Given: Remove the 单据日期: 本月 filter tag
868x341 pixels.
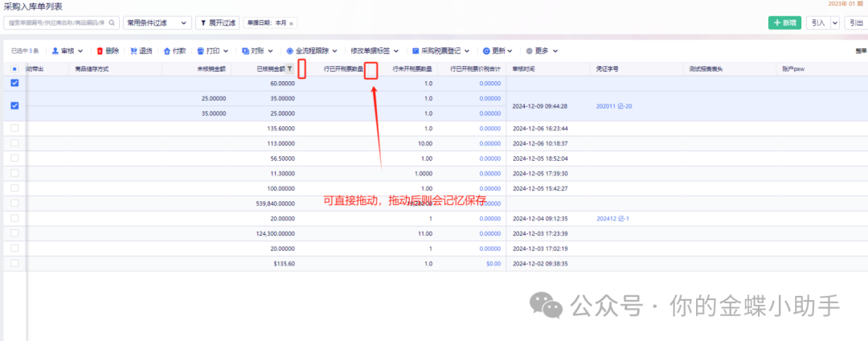Looking at the screenshot, I should click(x=291, y=23).
